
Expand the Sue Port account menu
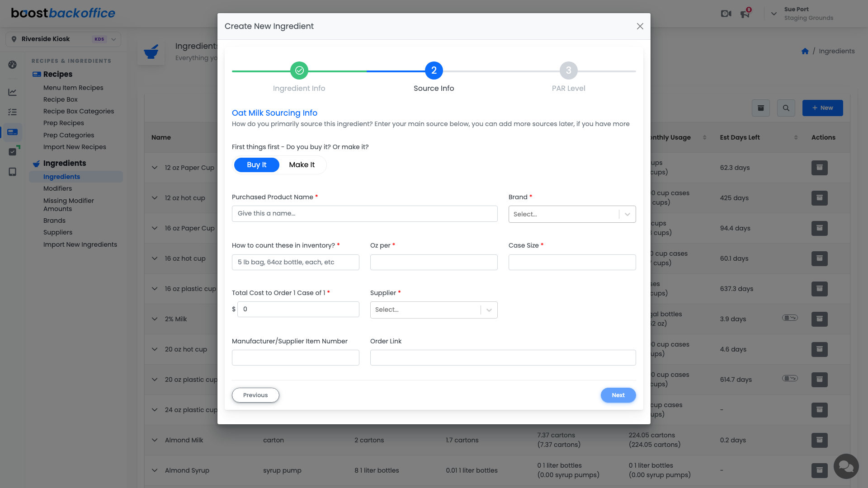point(774,14)
